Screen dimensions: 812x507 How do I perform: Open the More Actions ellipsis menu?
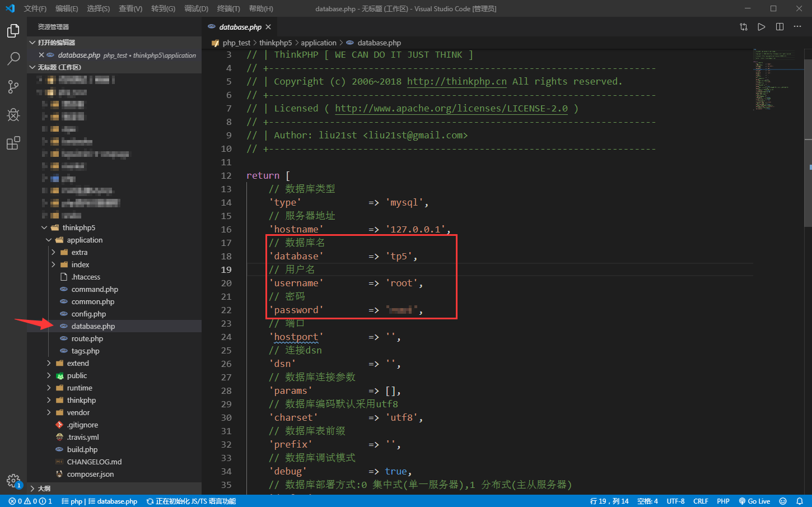pyautogui.click(x=797, y=26)
